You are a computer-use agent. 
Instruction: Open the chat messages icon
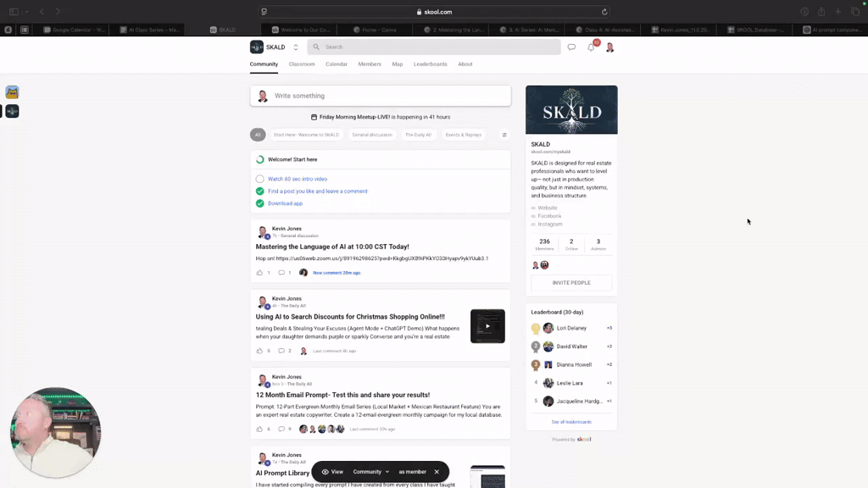pyautogui.click(x=571, y=47)
